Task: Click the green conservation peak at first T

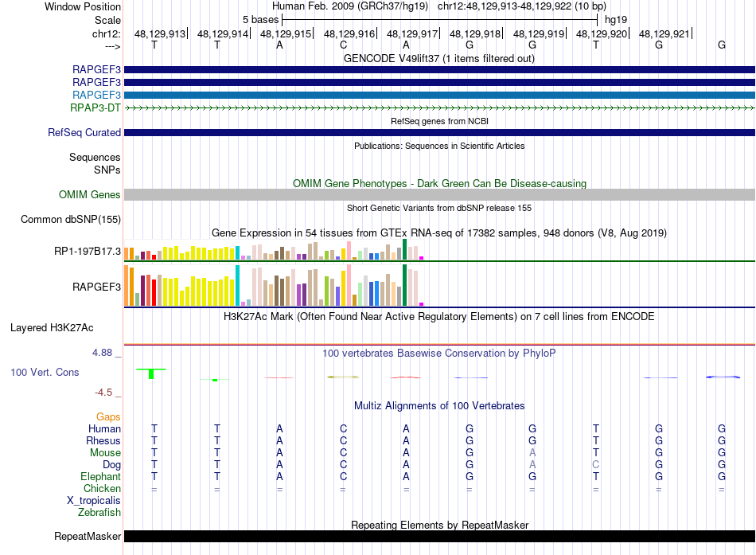Action: [x=151, y=373]
